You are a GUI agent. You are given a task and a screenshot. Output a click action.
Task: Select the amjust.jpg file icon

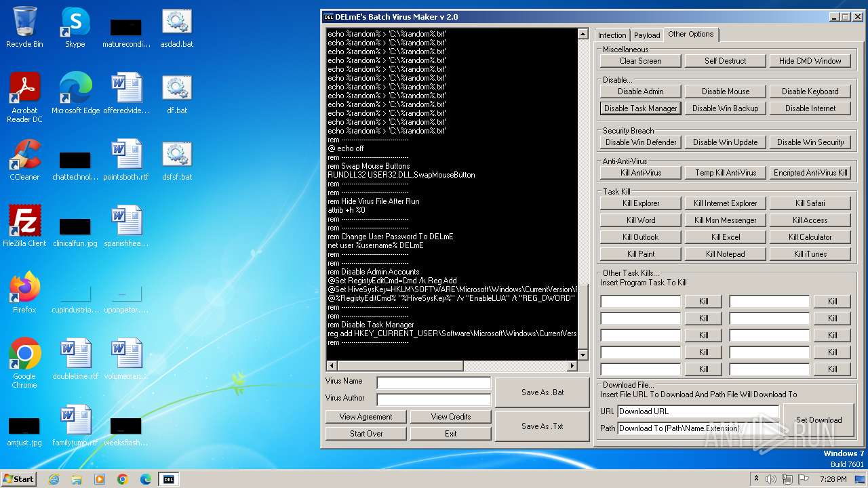24,430
